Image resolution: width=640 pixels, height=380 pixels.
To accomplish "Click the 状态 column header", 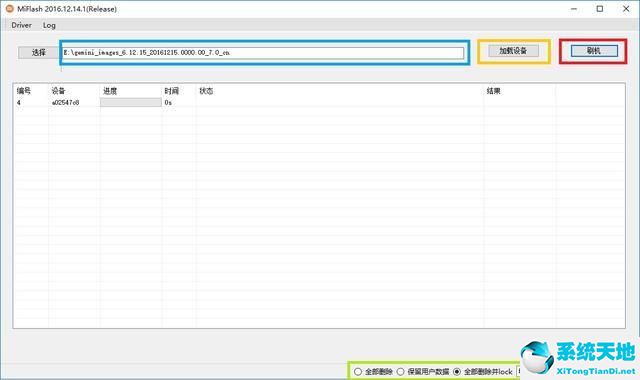I will click(x=206, y=91).
